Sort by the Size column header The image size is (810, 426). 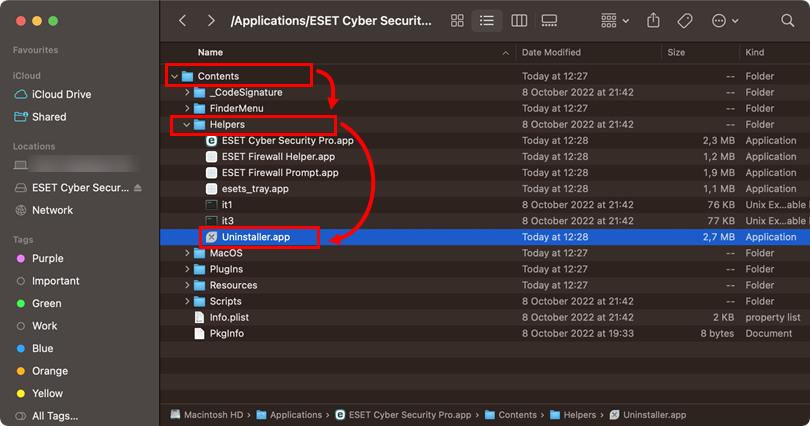[x=676, y=52]
